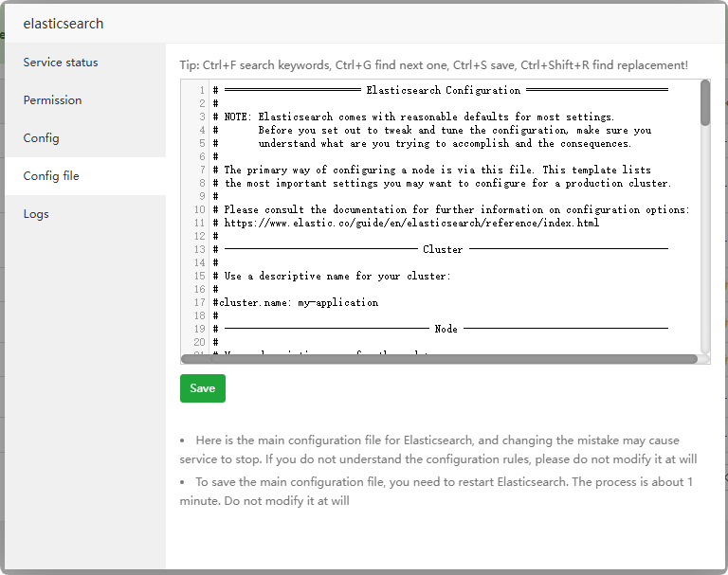This screenshot has height=575, width=728.
Task: Show the Logs section
Action: pyautogui.click(x=36, y=214)
